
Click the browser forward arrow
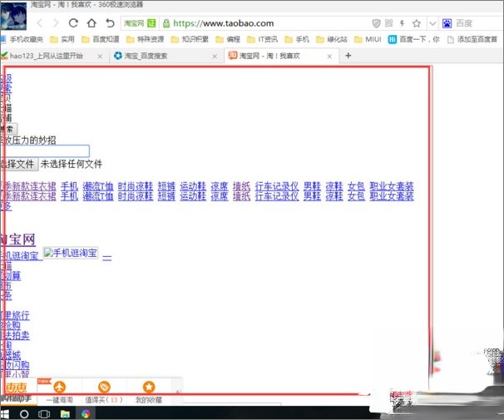56,23
